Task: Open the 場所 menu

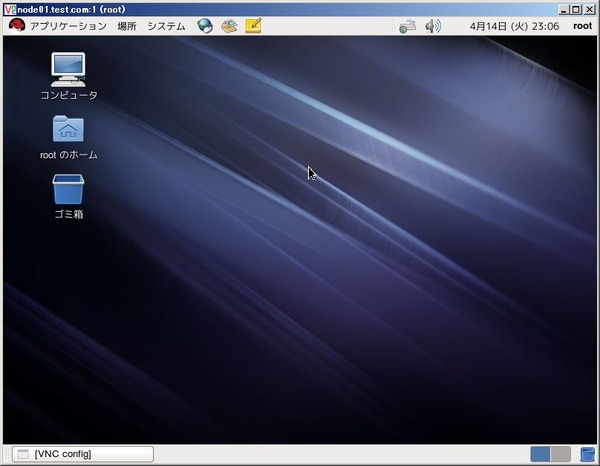Action: pyautogui.click(x=127, y=26)
